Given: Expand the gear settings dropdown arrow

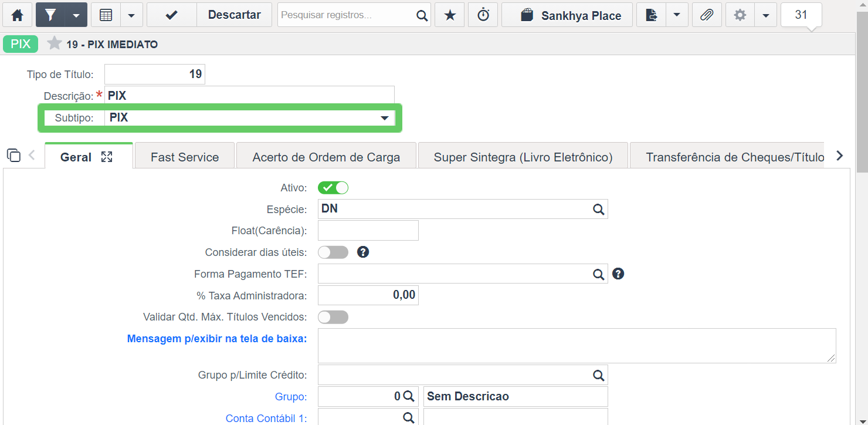Looking at the screenshot, I should click(x=765, y=15).
